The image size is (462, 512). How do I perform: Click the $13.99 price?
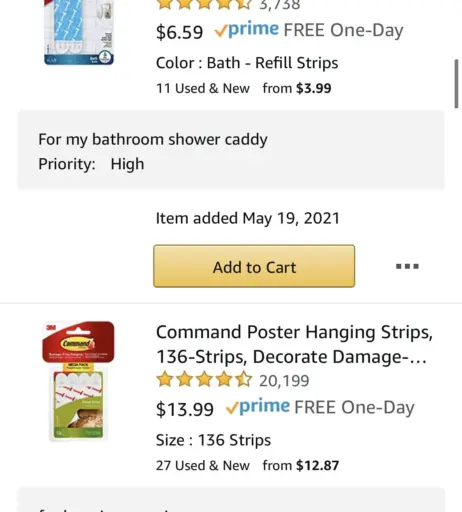pos(185,409)
